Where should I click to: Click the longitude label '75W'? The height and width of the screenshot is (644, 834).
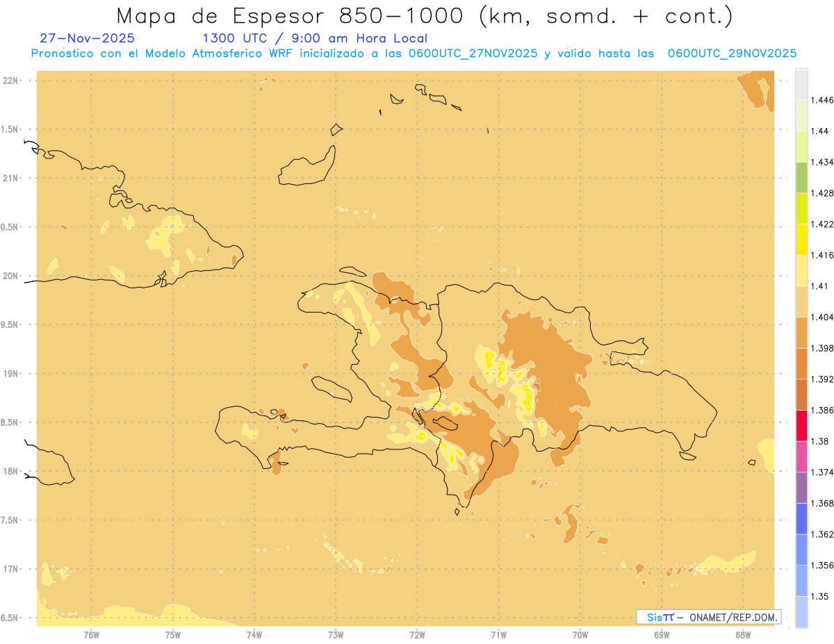[x=173, y=634]
